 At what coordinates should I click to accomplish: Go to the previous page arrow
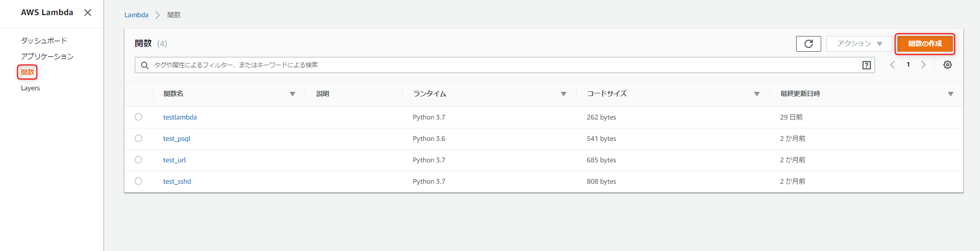[893, 65]
